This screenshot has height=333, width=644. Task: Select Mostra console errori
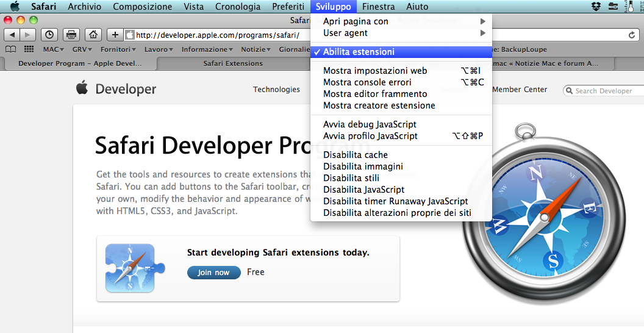tap(401, 82)
